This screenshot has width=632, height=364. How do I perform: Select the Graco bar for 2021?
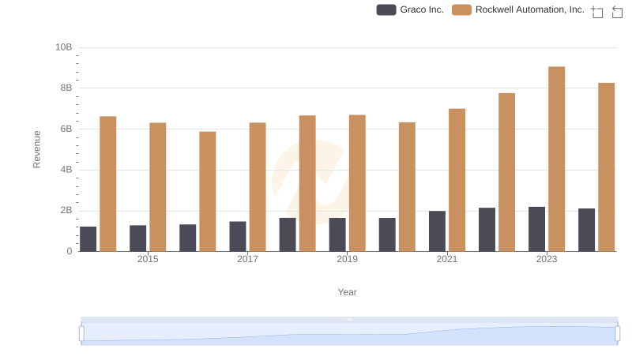[438, 231]
